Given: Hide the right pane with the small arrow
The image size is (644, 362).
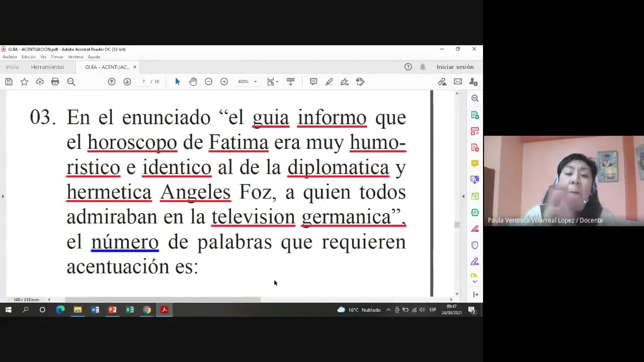Looking at the screenshot, I should coord(463,196).
